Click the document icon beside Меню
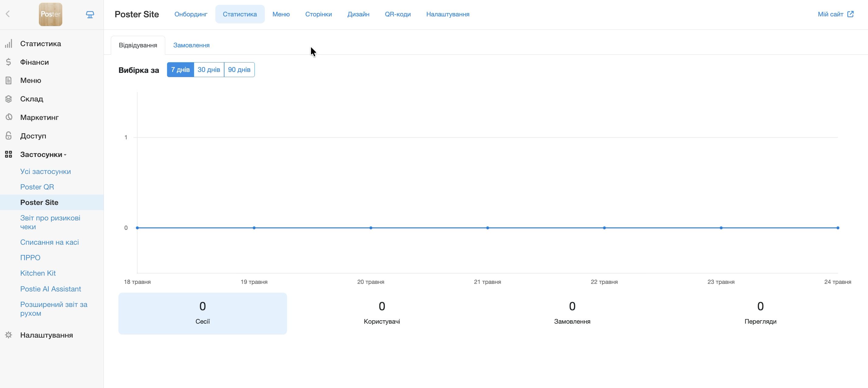Viewport: 868px width, 388px height. coord(9,80)
